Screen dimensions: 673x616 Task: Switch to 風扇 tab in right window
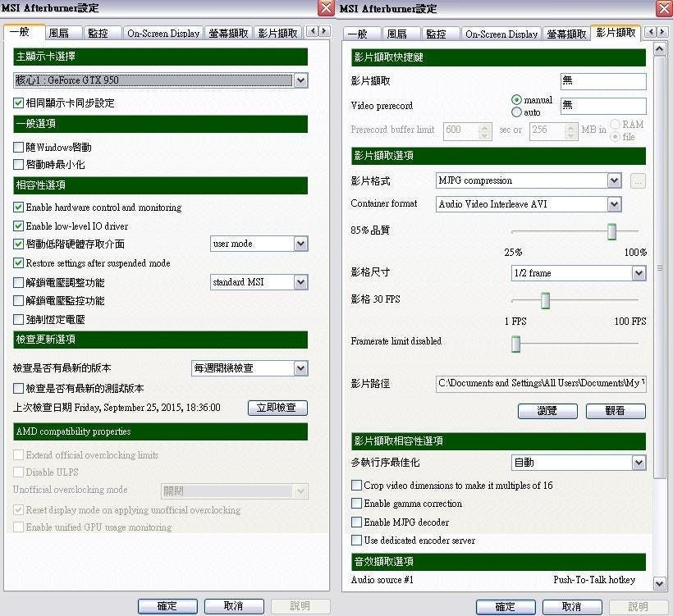coord(401,34)
